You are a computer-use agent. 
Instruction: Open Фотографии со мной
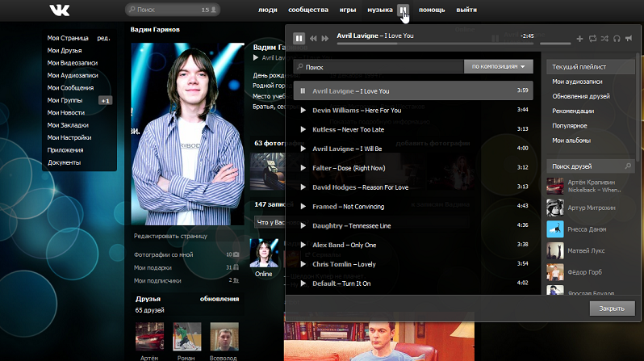point(164,254)
